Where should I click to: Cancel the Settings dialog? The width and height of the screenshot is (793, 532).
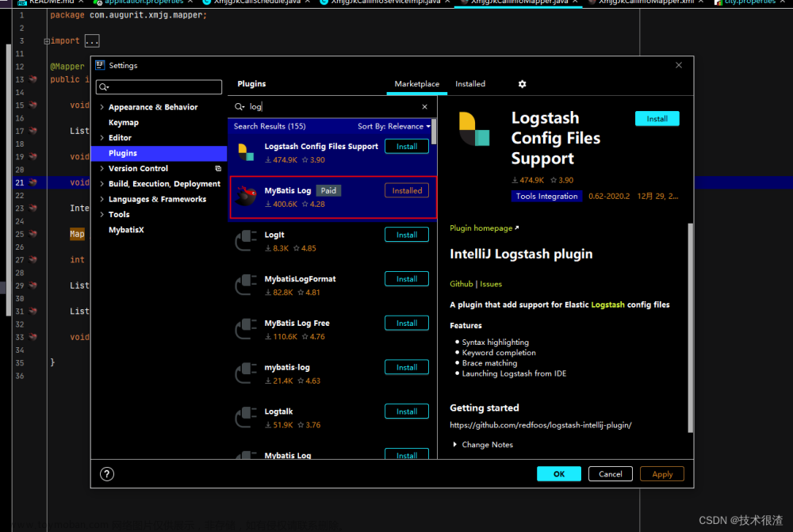(x=611, y=474)
